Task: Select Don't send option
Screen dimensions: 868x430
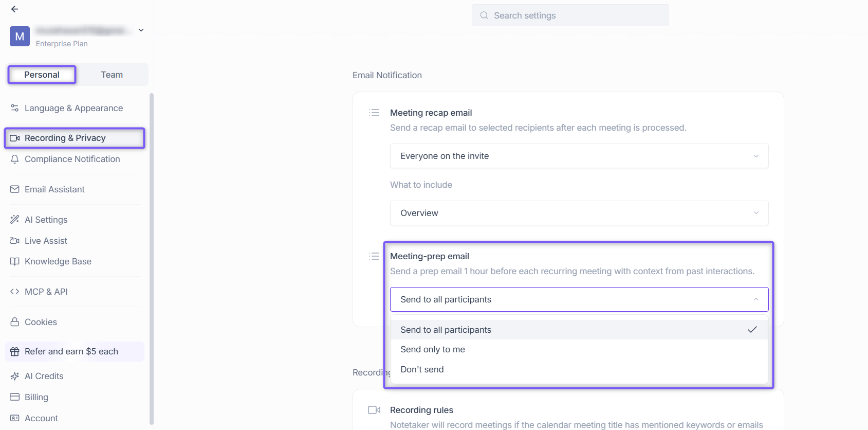Action: pyautogui.click(x=579, y=369)
